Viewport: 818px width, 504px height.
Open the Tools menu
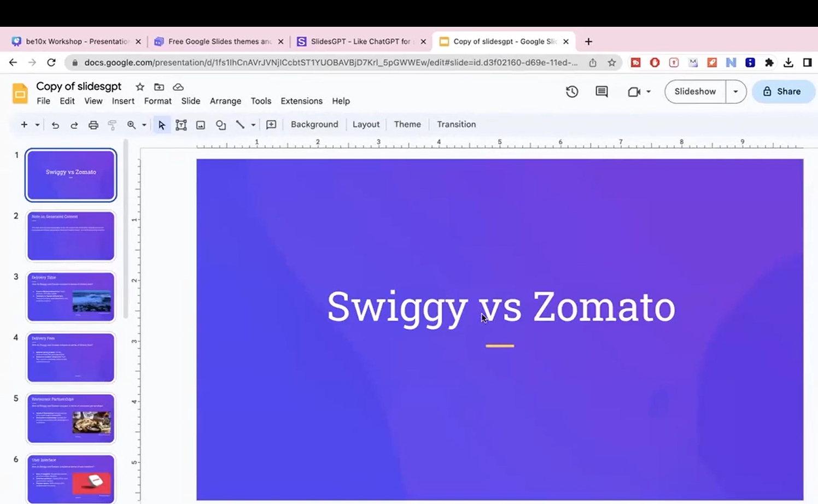[261, 101]
